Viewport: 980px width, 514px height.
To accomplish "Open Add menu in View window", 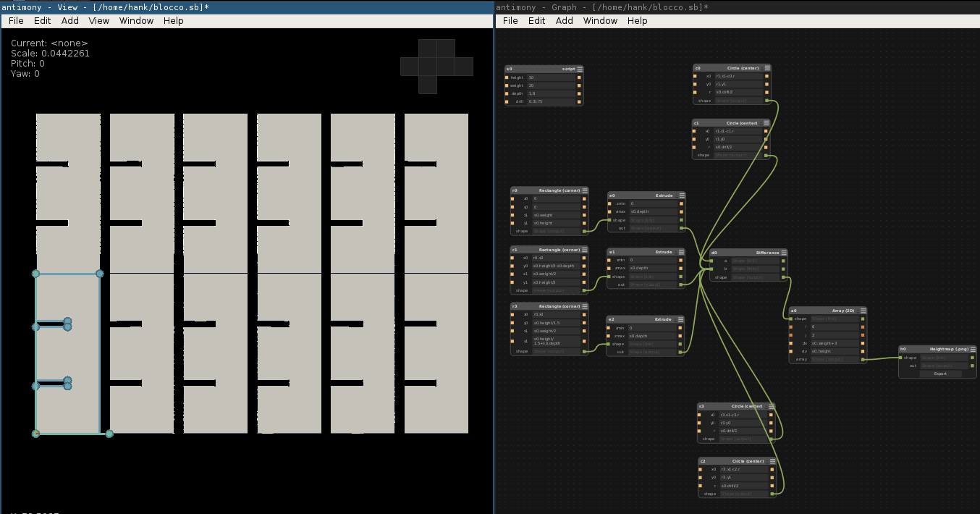I will pos(70,20).
